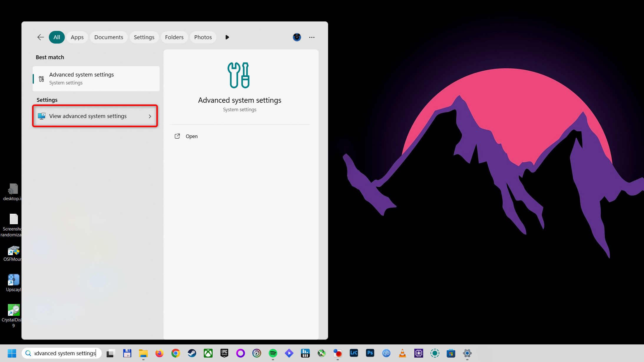Open Task View from the taskbar
Viewport: 644px width, 362px height.
pyautogui.click(x=111, y=353)
